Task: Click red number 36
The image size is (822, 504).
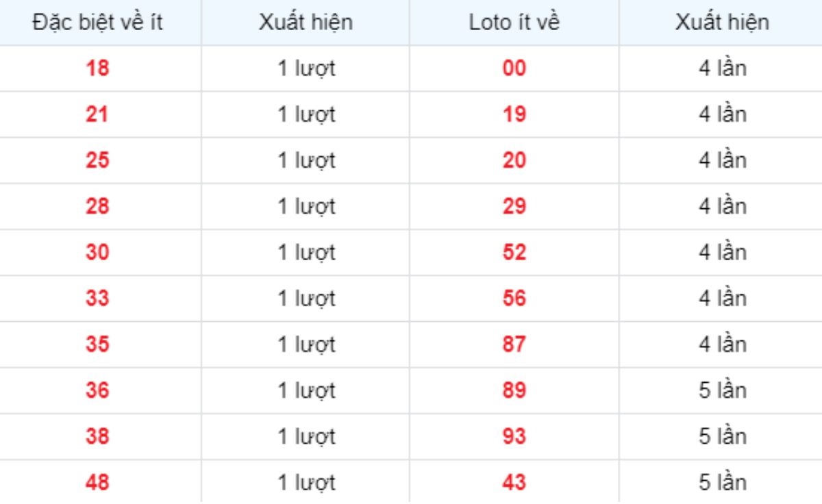Action: click(x=97, y=390)
